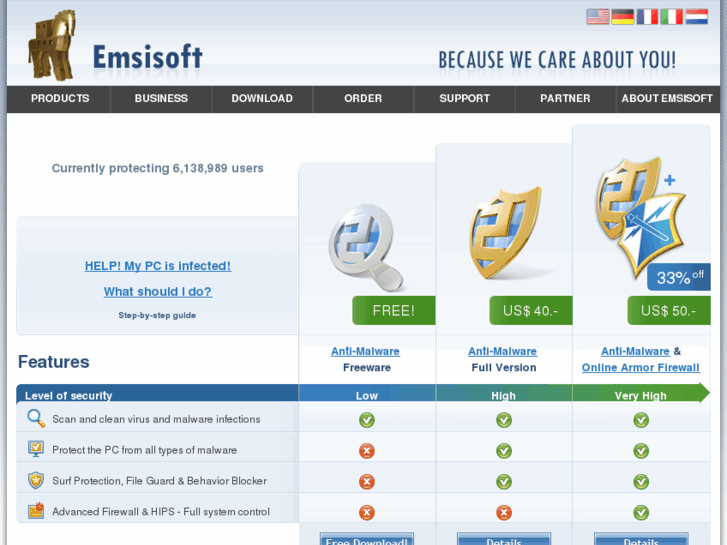Click green check for Protect the PC under High

pos(504,450)
